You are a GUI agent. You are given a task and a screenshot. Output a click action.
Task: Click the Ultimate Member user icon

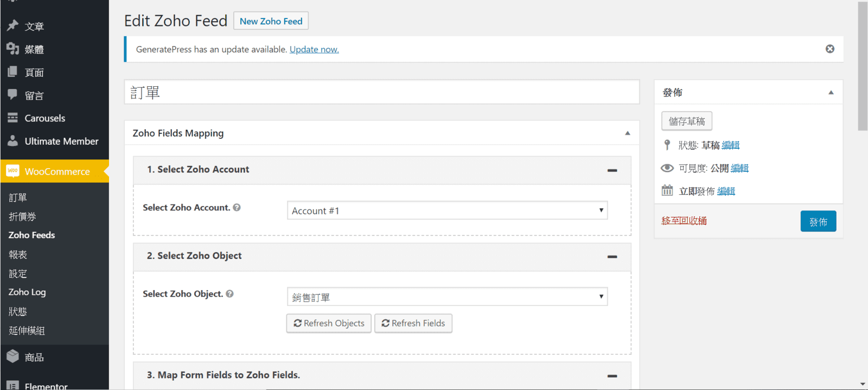coord(12,140)
